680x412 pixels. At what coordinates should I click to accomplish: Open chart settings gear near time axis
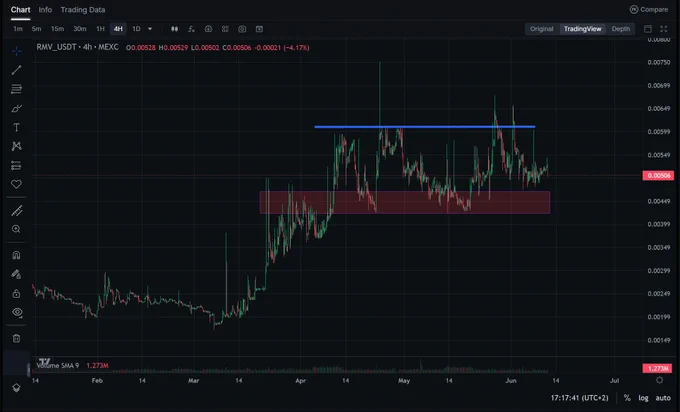click(659, 380)
